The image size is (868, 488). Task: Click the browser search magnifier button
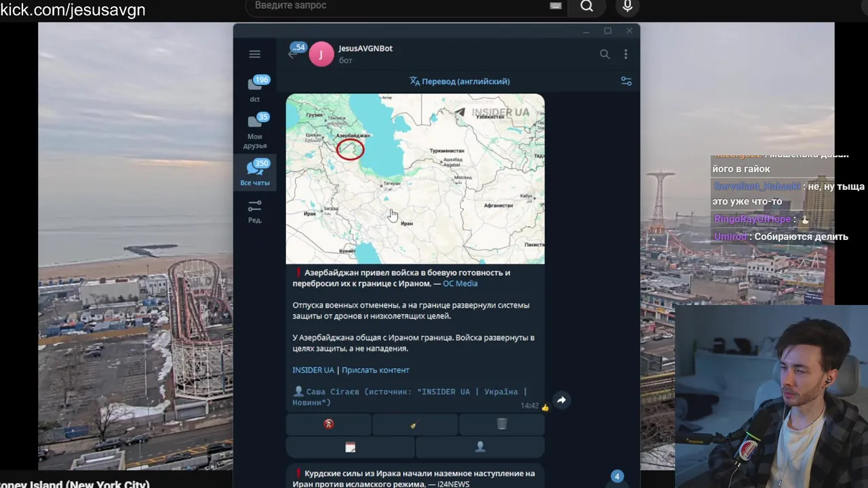pos(587,6)
